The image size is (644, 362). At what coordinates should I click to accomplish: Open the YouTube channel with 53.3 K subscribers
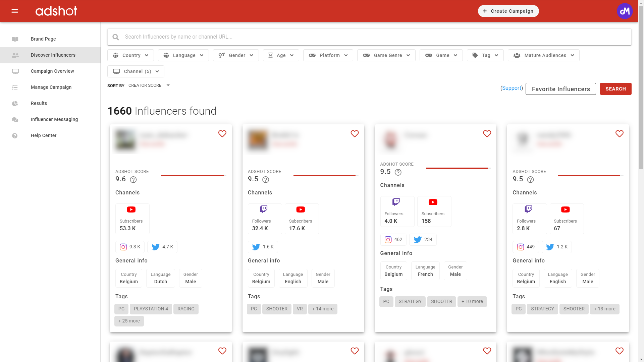pyautogui.click(x=132, y=219)
